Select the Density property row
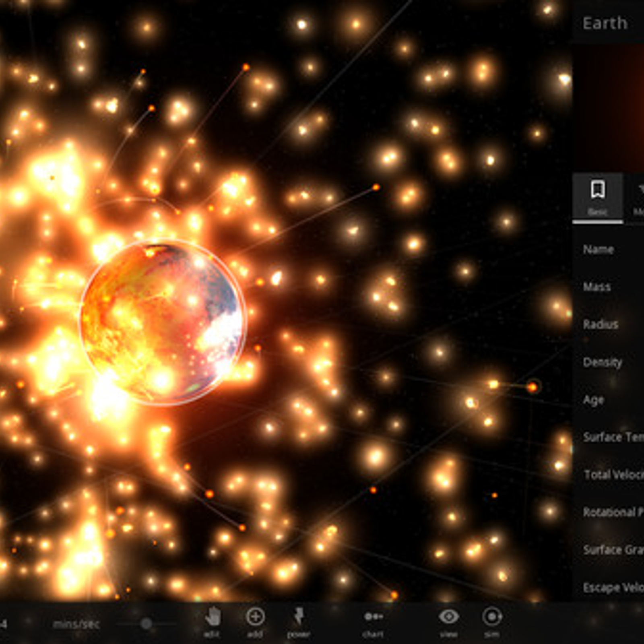This screenshot has height=644, width=644. coord(608,362)
